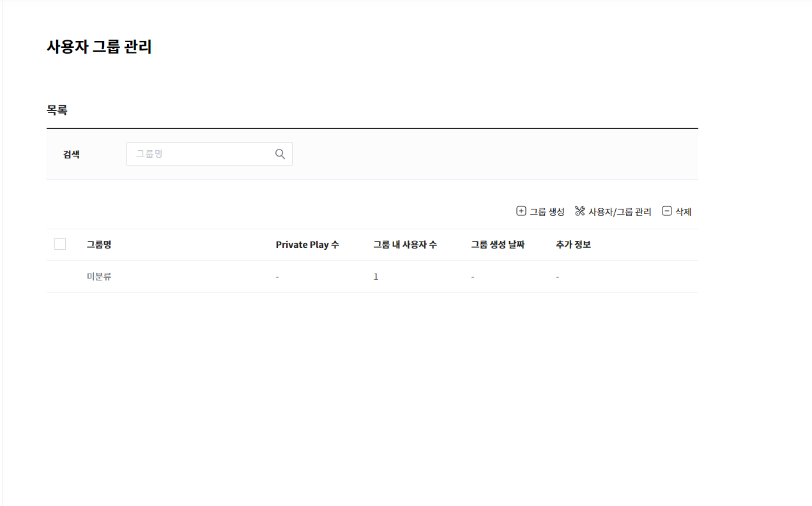Click the tools icon beside 사용자/그룹 관리

pos(580,211)
